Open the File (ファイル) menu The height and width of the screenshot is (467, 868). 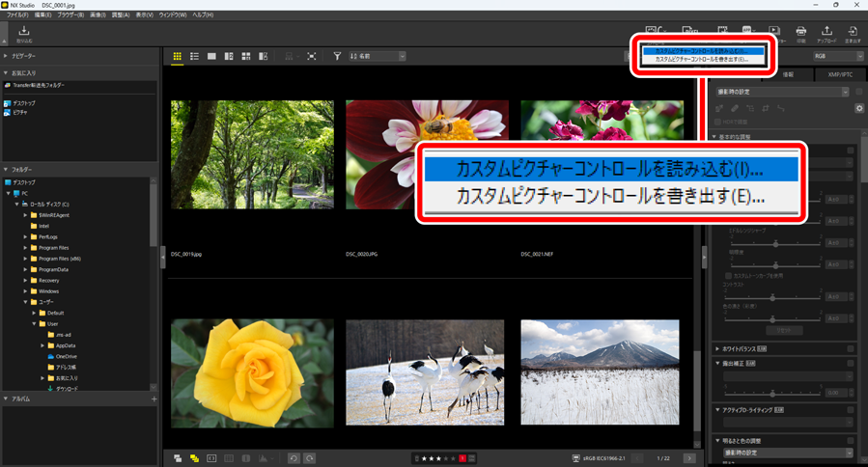coord(17,16)
